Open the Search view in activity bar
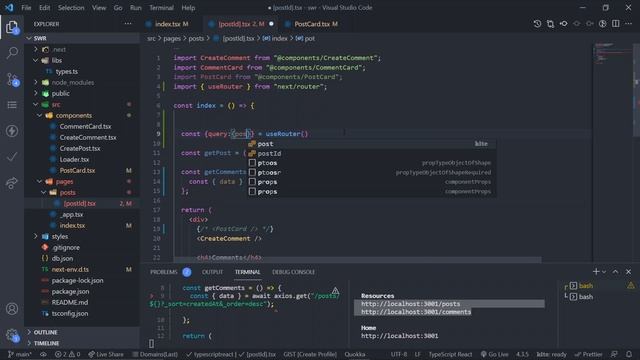Viewport: 640px width, 360px height. (12, 53)
